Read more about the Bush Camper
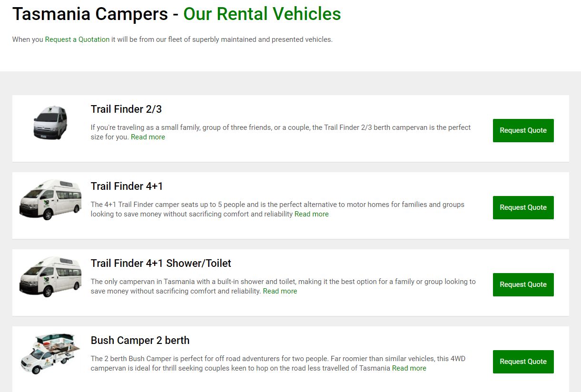Viewport: 581px width, 392px height. click(x=409, y=368)
